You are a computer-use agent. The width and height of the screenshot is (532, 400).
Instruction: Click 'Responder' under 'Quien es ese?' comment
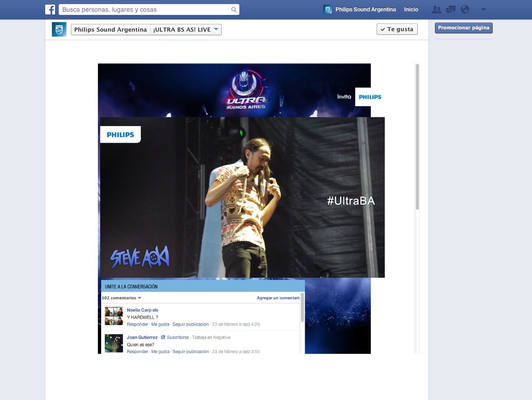[137, 352]
